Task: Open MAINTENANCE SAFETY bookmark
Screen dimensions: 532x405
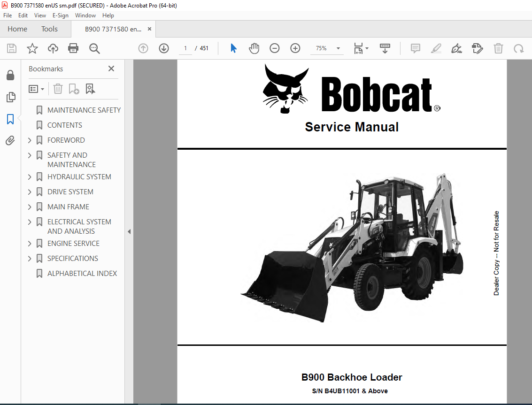Action: pos(84,110)
